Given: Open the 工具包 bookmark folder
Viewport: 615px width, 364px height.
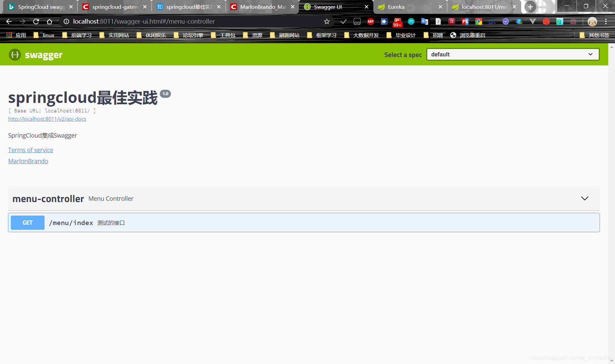Looking at the screenshot, I should coord(223,35).
